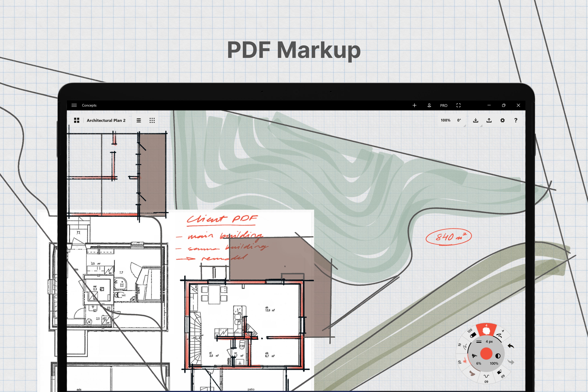The width and height of the screenshot is (588, 392).
Task: Toggle the gallery grid view beside the drawing title
Action: 77,120
